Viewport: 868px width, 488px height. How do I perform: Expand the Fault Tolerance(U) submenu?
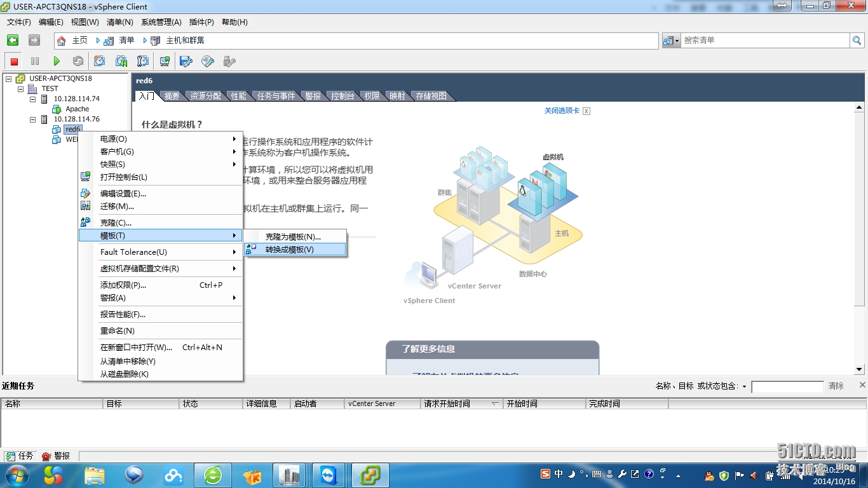160,252
